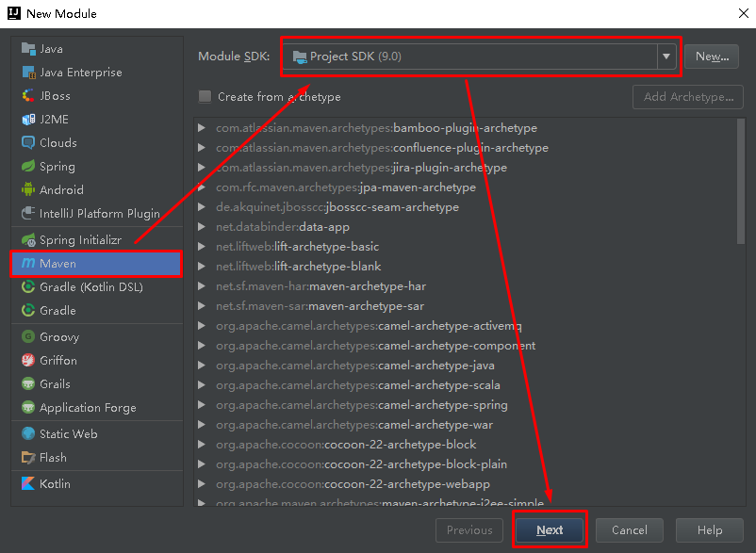Select the Static Web globe icon
This screenshot has width=756, height=553.
click(28, 433)
